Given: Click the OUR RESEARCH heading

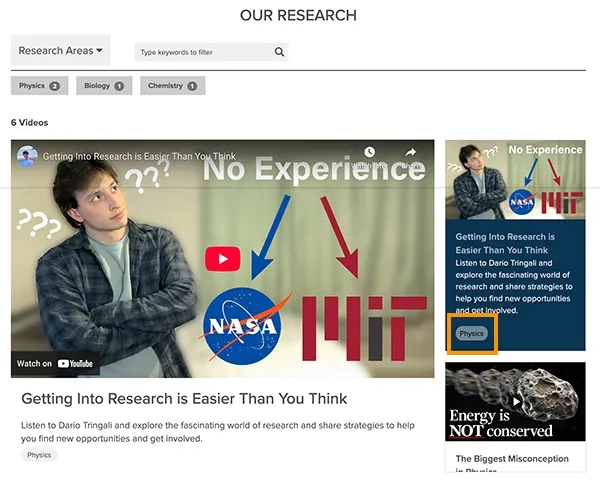Looking at the screenshot, I should 298,15.
